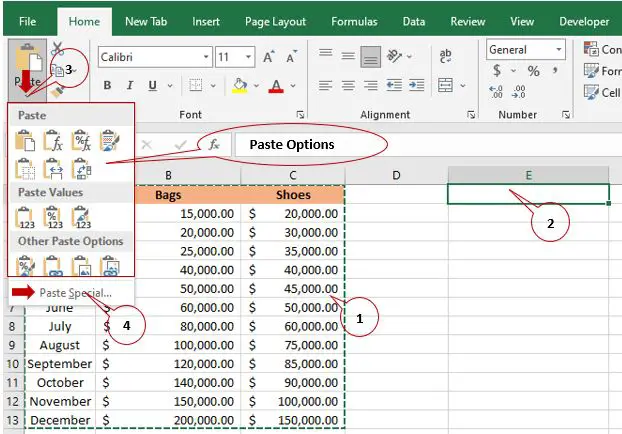Click the Orientation text rotation icon
622x434 pixels.
point(394,56)
